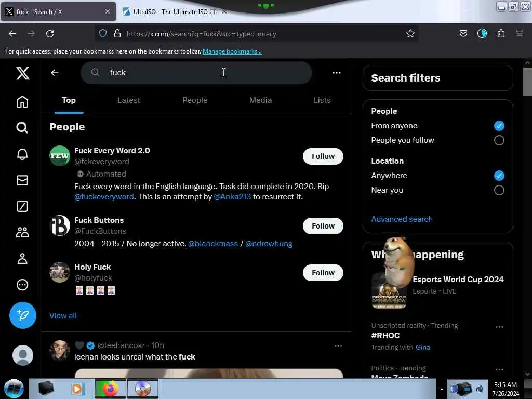The height and width of the screenshot is (399, 532).
Task: Click Fuck Buttons profile avatar
Action: pyautogui.click(x=60, y=225)
